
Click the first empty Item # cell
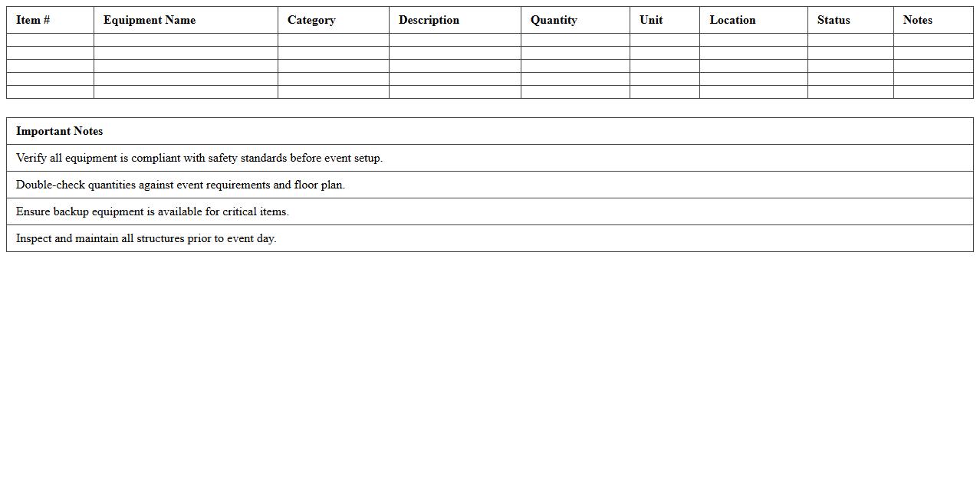(49, 39)
